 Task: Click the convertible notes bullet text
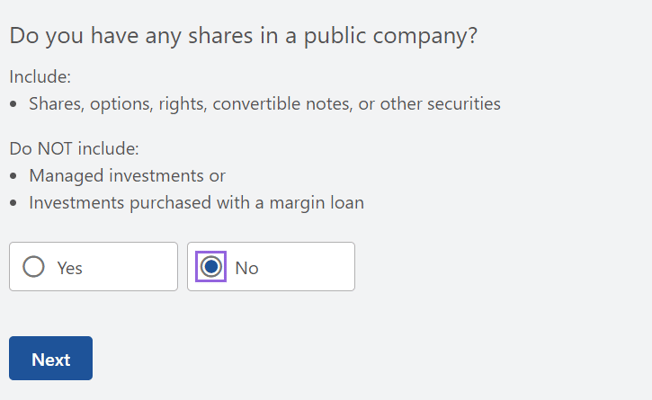pos(264,104)
